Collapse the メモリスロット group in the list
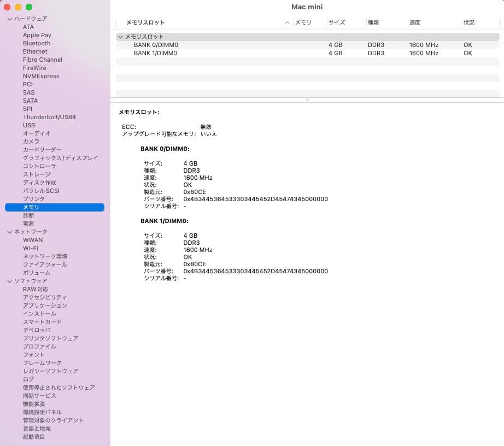 pos(121,36)
